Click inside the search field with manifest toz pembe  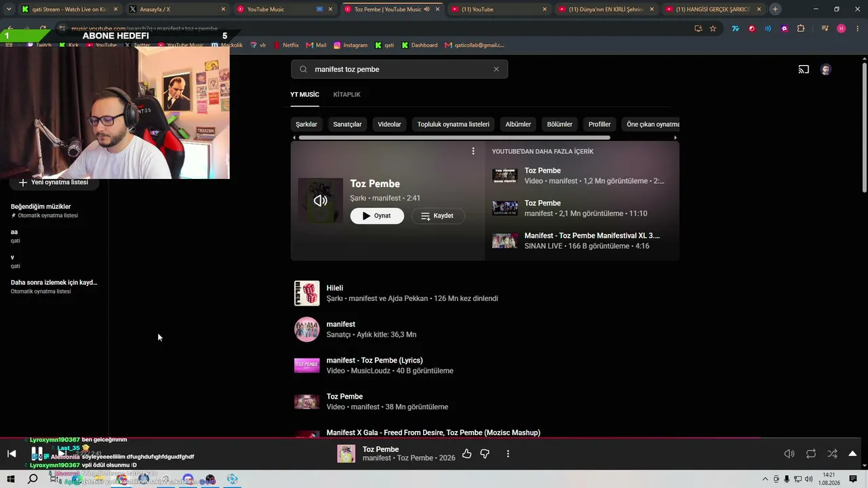click(399, 69)
